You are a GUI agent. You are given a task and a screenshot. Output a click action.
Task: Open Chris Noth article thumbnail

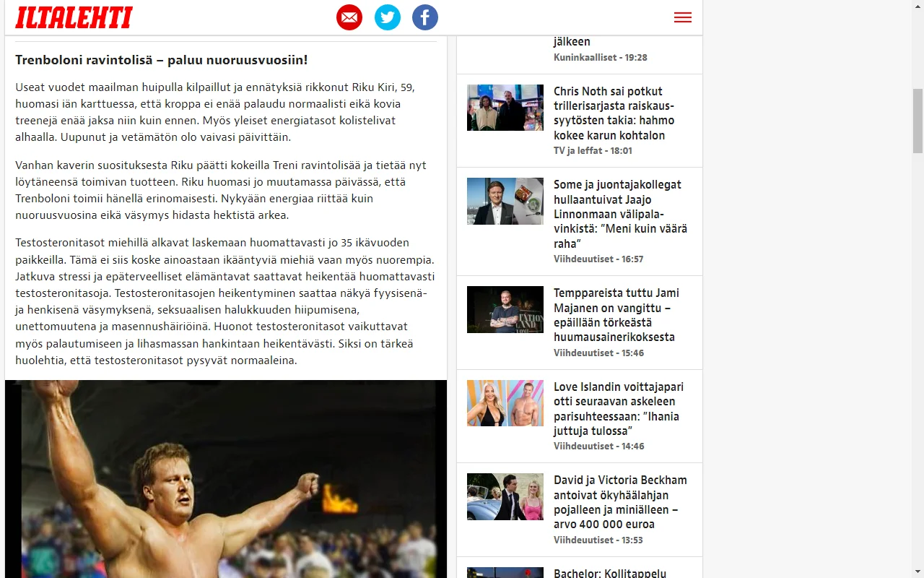tap(505, 108)
